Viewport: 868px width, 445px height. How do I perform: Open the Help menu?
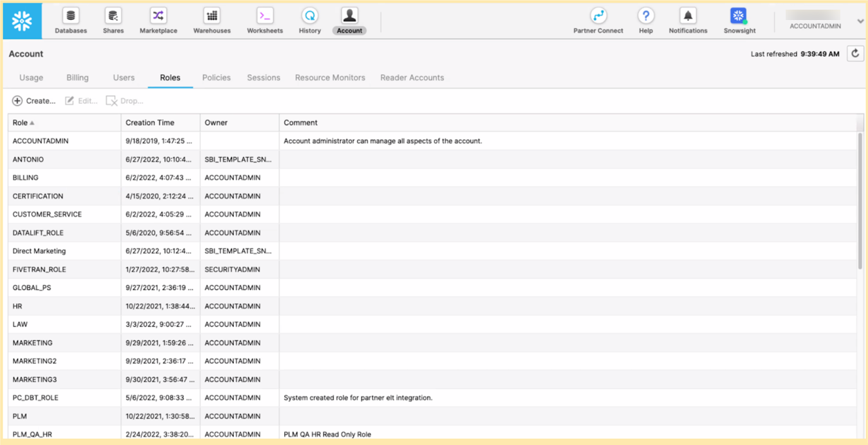645,20
